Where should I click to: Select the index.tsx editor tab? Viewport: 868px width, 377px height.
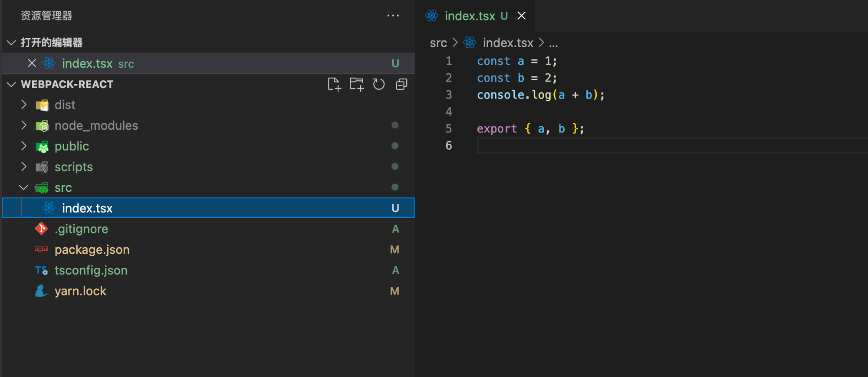(x=474, y=16)
